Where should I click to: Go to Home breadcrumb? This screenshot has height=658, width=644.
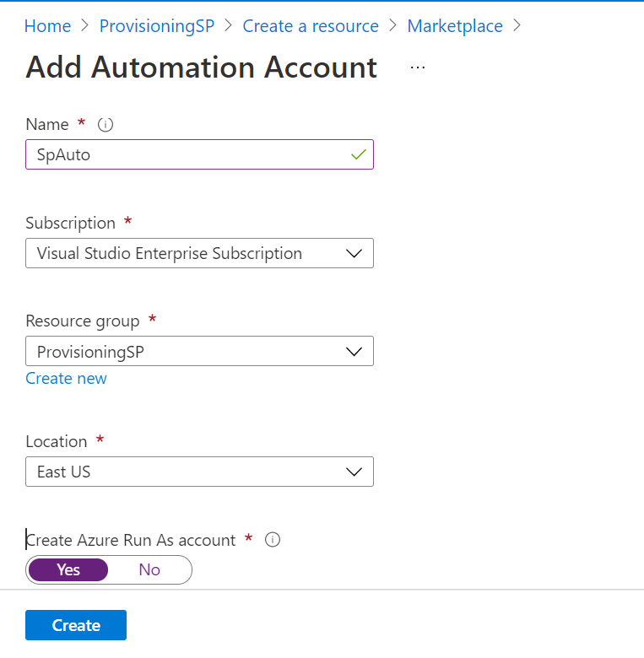click(x=47, y=26)
